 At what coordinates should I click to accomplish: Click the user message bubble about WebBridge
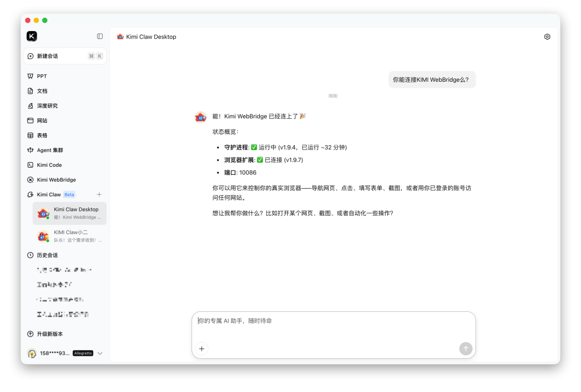click(432, 80)
